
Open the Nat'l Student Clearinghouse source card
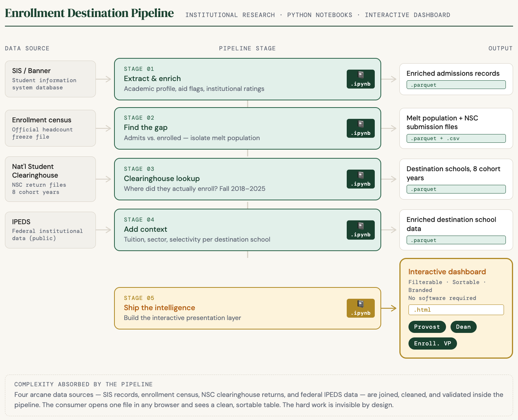click(50, 179)
